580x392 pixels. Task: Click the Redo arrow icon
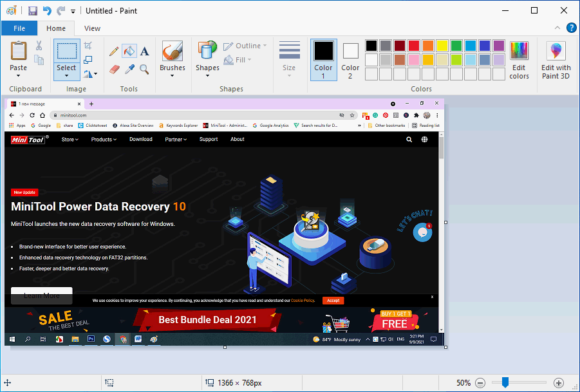[61, 11]
